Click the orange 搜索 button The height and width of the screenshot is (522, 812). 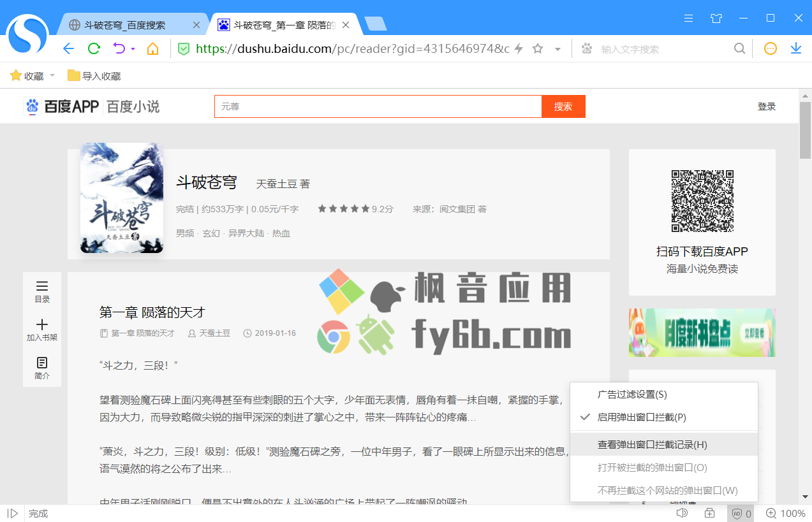[563, 106]
